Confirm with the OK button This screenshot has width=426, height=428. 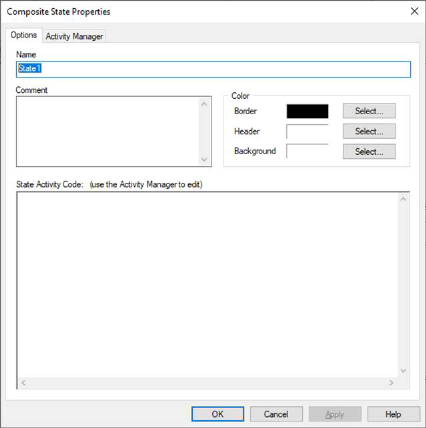pos(218,414)
